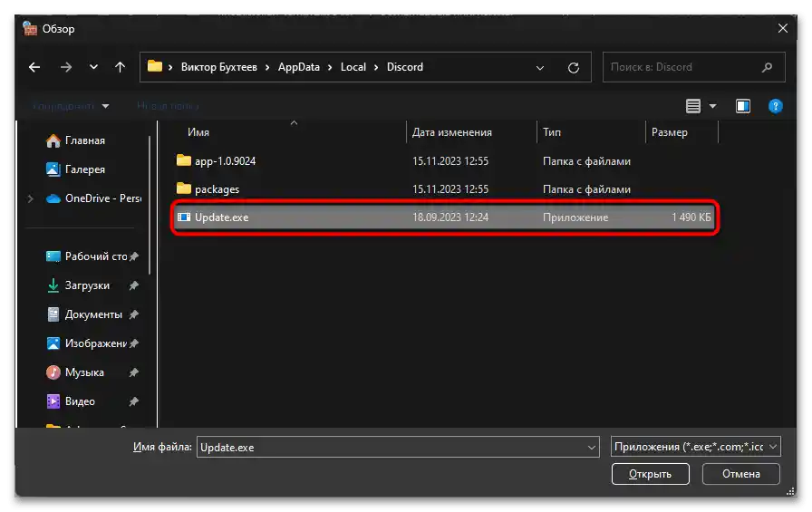Image resolution: width=812 pixels, height=512 pixels.
Task: Expand the file name dropdown arrow
Action: click(592, 448)
